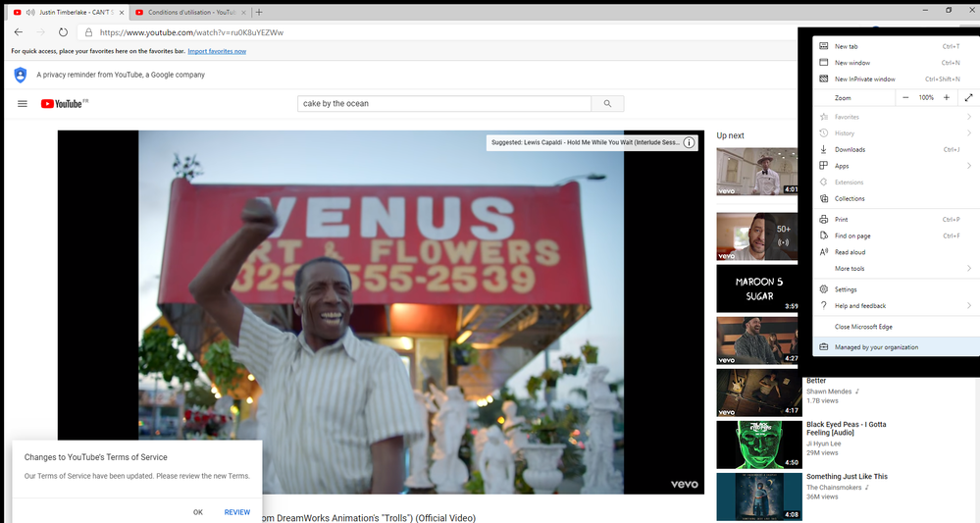Click the Read aloud icon in menu
Viewport: 980px width, 523px height.
[824, 252]
